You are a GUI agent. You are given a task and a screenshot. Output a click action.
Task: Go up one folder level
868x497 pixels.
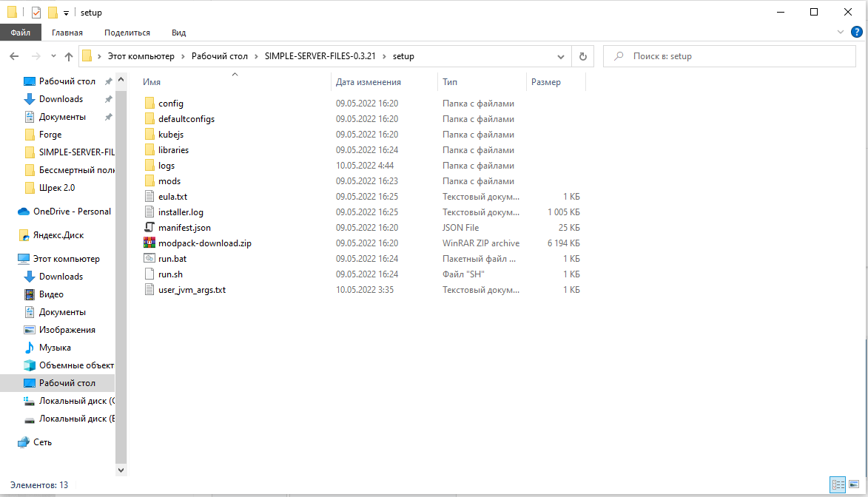pyautogui.click(x=69, y=56)
